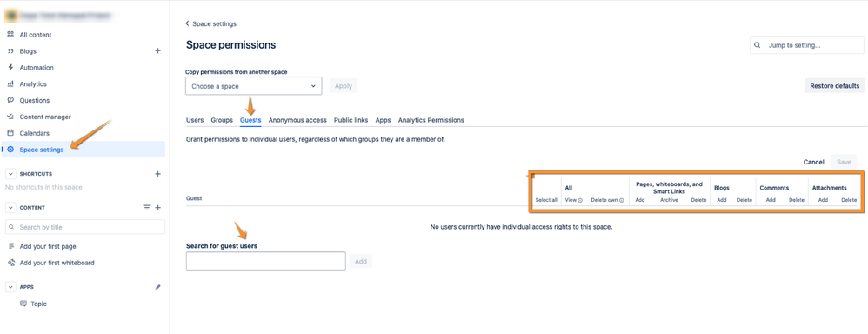Create a new blog with the plus icon
This screenshot has width=868, height=334.
pos(157,51)
